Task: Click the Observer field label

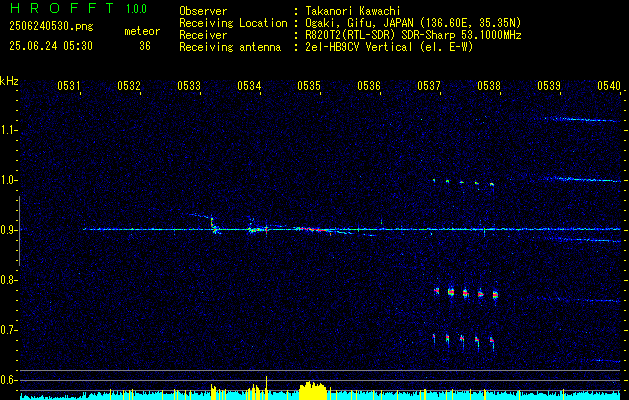Action: tap(203, 12)
